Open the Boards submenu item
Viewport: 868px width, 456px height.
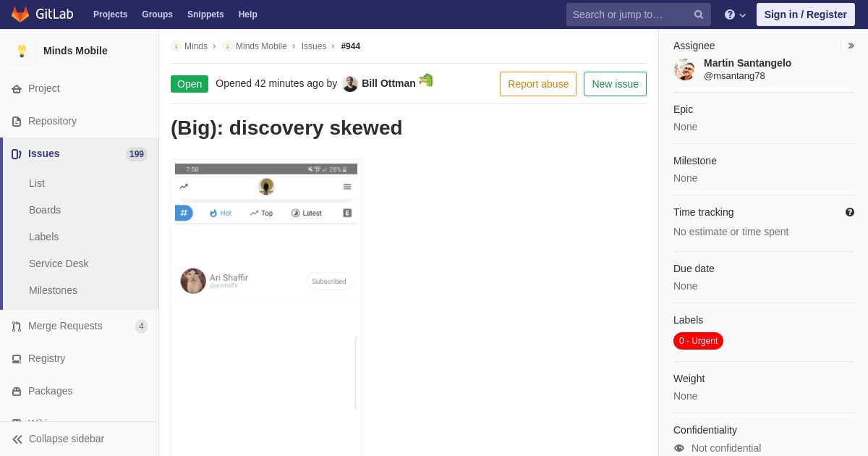(45, 210)
